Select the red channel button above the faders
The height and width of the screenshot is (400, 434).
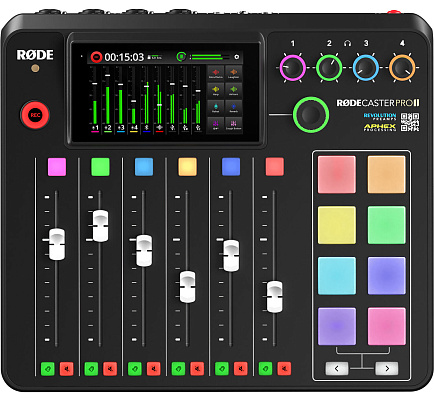coord(275,167)
